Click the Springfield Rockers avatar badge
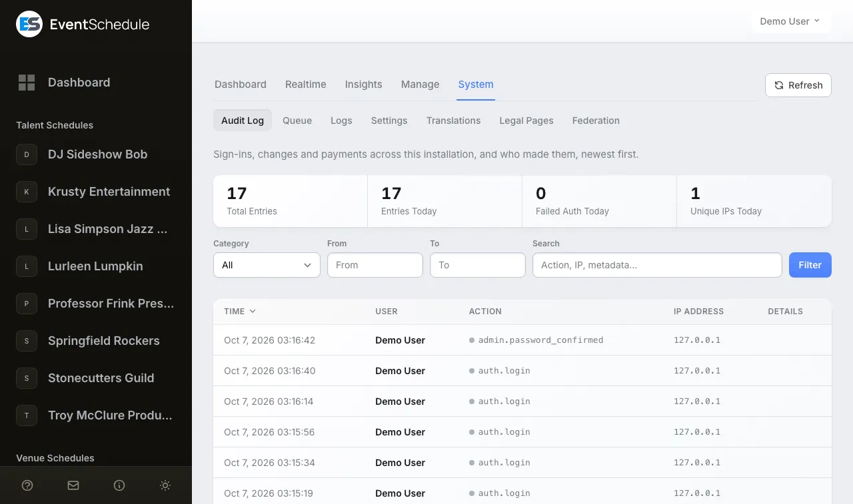The image size is (853, 504). pyautogui.click(x=27, y=341)
